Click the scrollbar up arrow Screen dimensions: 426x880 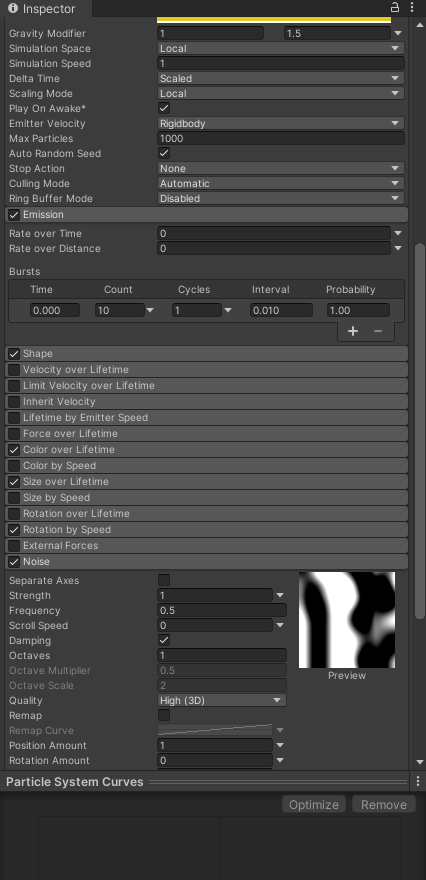(420, 25)
